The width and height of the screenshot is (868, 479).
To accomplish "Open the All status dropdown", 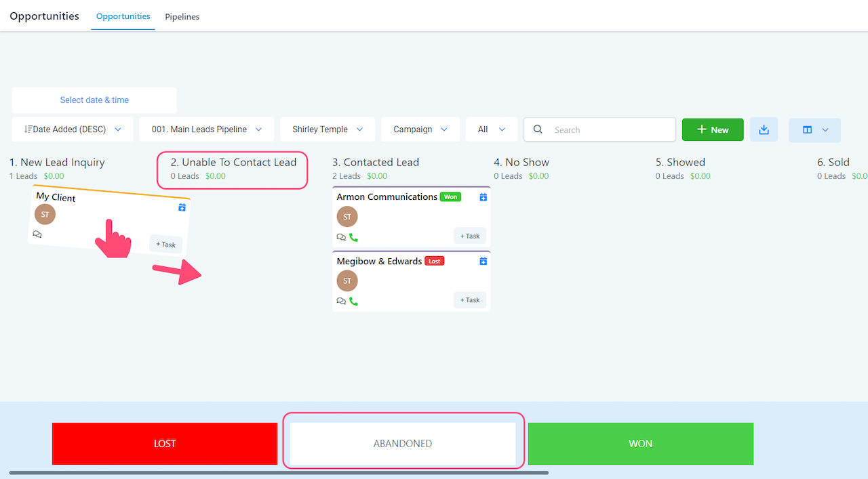I will 492,129.
